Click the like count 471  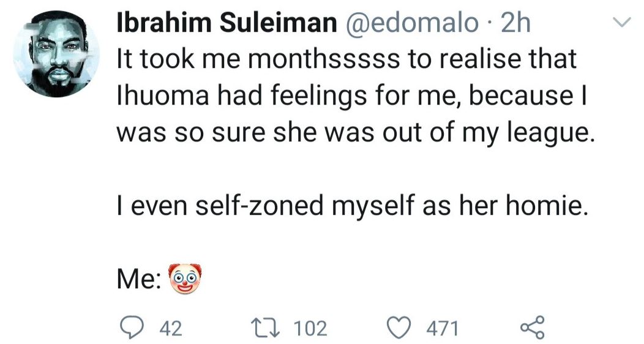pos(442,329)
